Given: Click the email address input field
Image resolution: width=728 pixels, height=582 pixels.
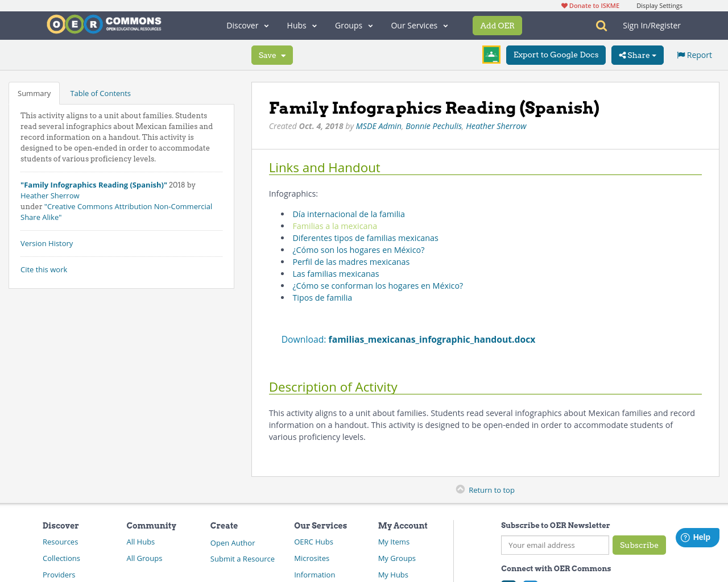Looking at the screenshot, I should [x=555, y=544].
